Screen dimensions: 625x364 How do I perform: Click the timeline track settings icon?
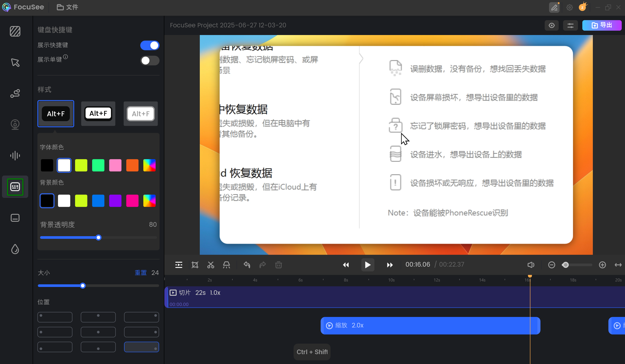tap(179, 265)
